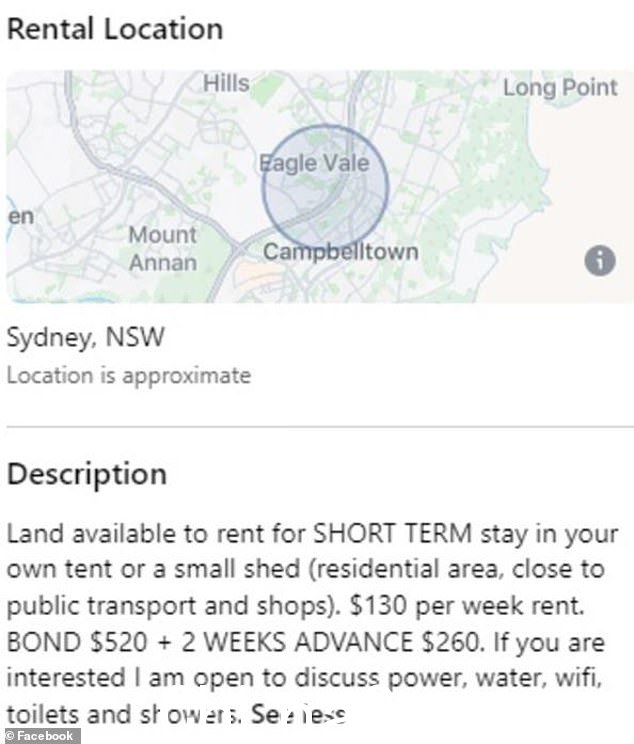
Task: Click the Description section heading
Action: pyautogui.click(x=87, y=474)
